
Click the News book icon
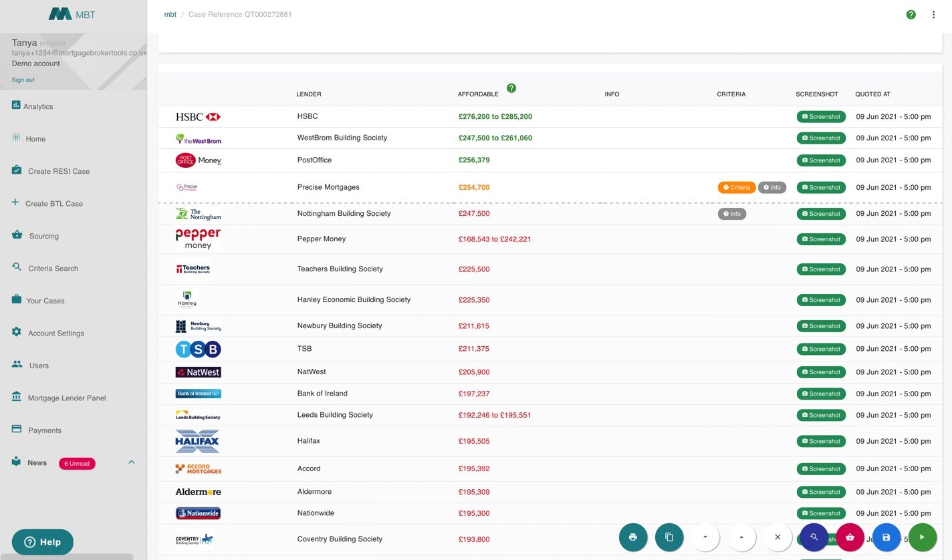coord(17,462)
